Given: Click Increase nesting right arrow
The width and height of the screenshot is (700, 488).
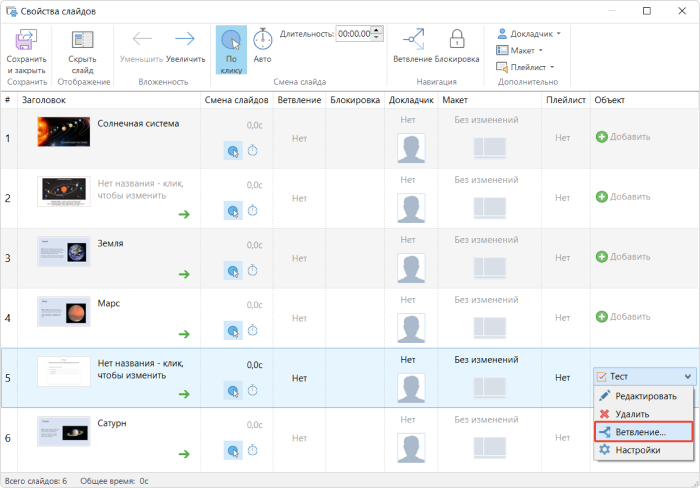Looking at the screenshot, I should point(185,39).
